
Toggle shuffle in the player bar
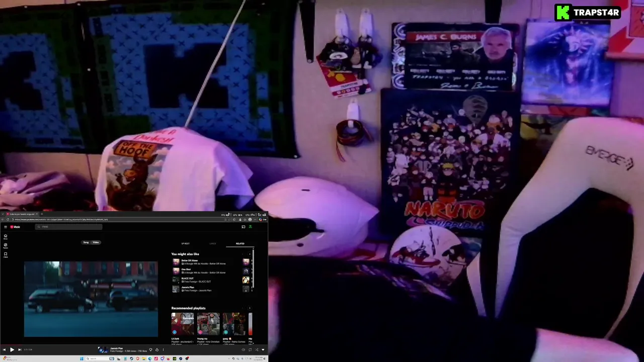pyautogui.click(x=257, y=349)
